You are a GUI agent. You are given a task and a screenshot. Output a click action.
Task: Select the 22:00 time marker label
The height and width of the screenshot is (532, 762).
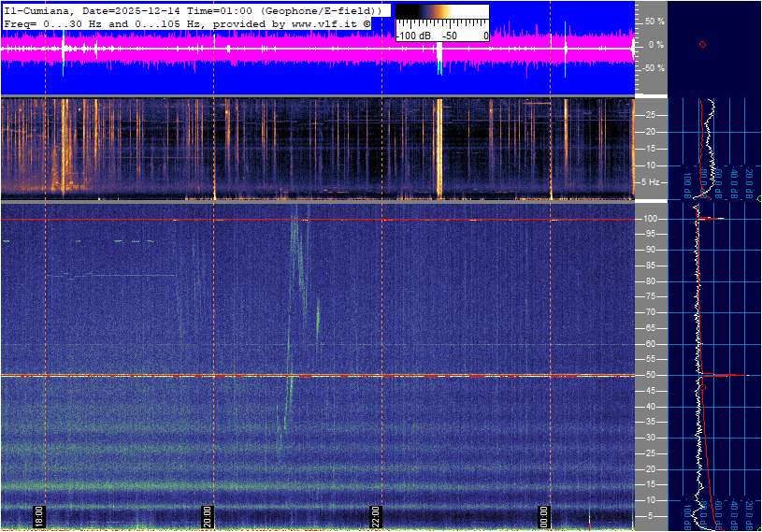pos(376,517)
